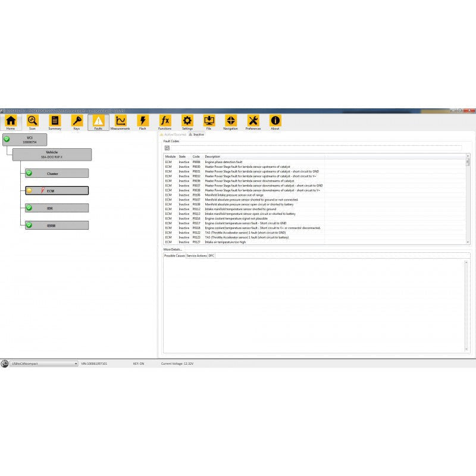
Task: Open Settings gear icon
Action: (187, 121)
